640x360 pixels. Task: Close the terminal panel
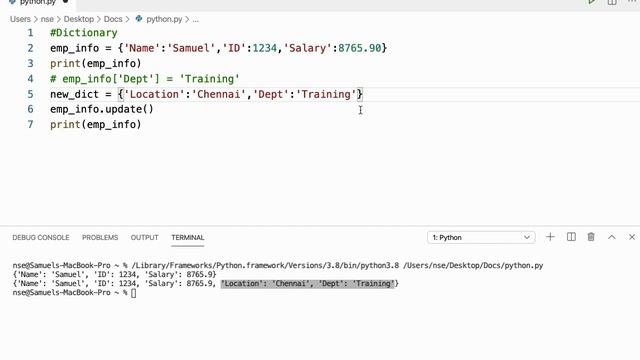632,237
